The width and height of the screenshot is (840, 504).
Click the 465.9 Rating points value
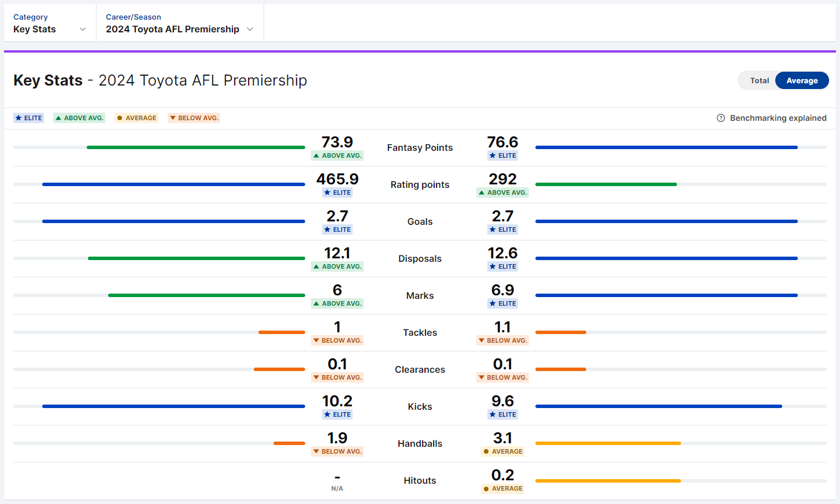(337, 179)
